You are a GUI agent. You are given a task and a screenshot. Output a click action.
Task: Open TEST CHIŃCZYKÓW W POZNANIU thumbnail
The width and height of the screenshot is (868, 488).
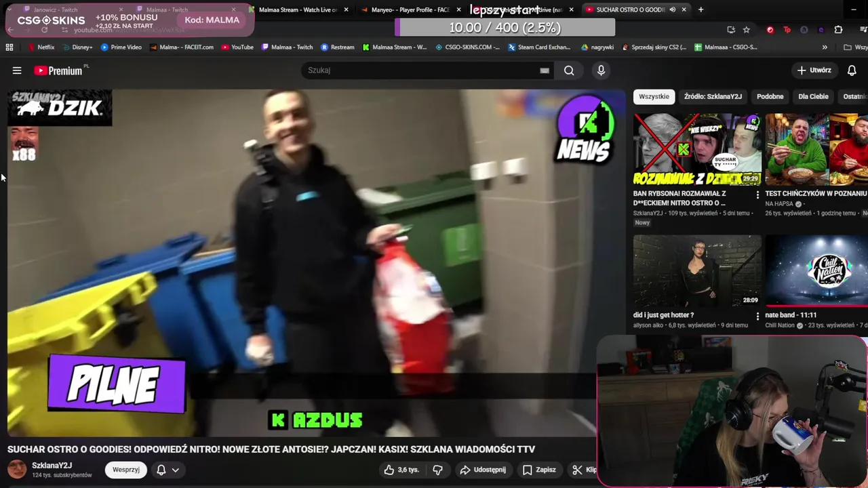[x=816, y=150]
